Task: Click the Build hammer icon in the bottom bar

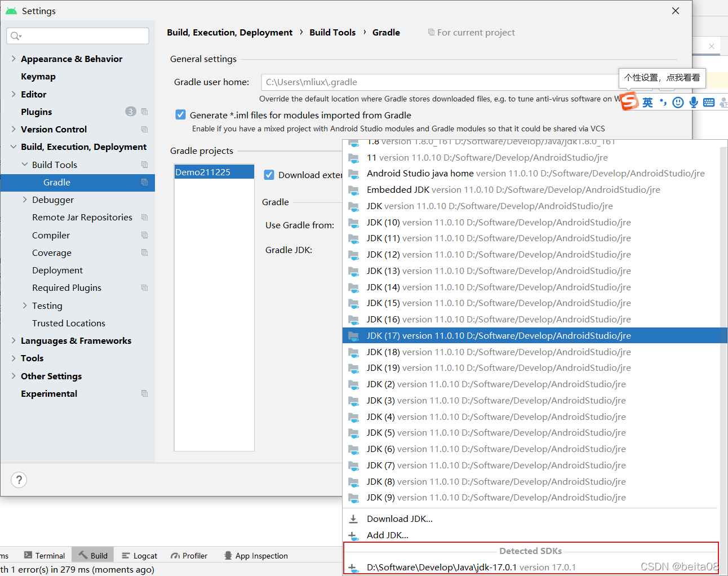Action: 83,555
